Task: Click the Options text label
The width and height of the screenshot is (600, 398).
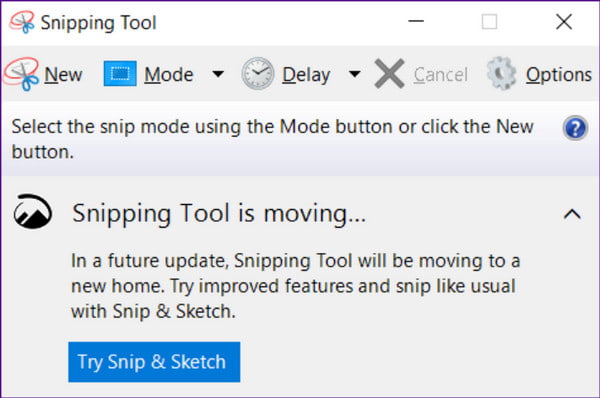Action: [x=559, y=75]
